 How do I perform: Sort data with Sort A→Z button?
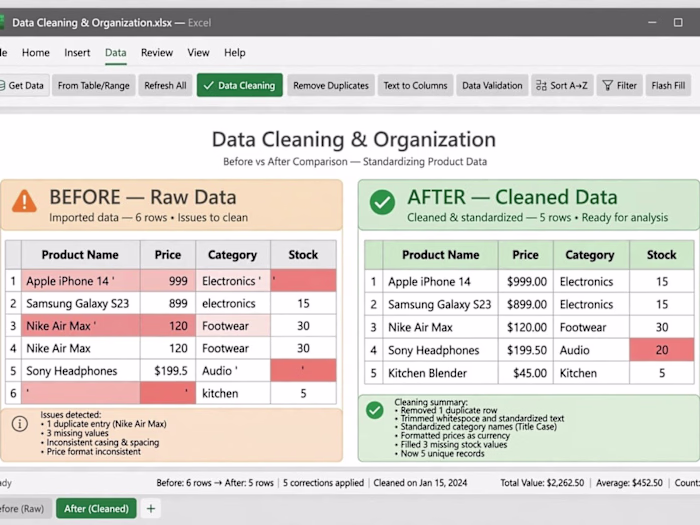click(562, 85)
